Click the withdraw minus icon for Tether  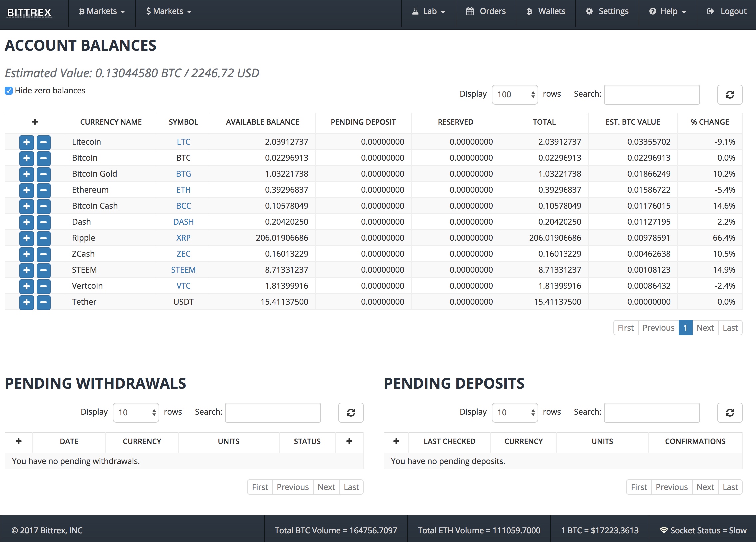point(43,303)
